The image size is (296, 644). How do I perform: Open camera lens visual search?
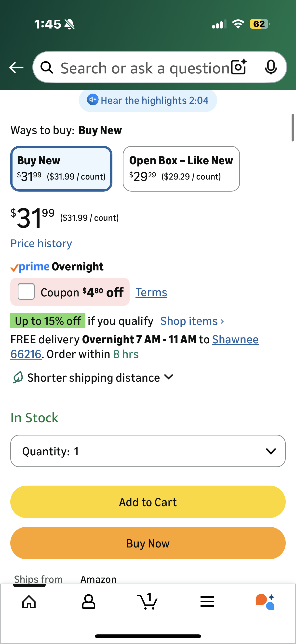point(239,67)
